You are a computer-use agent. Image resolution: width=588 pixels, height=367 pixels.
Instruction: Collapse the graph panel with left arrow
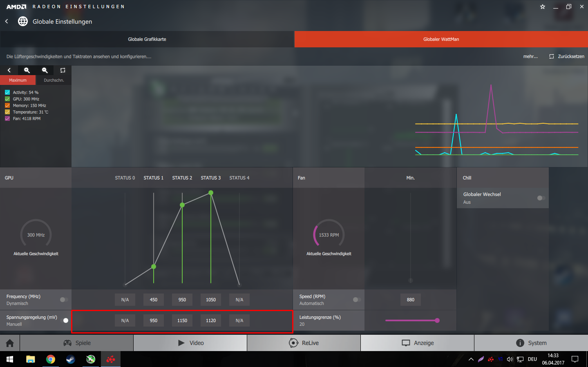tap(9, 70)
